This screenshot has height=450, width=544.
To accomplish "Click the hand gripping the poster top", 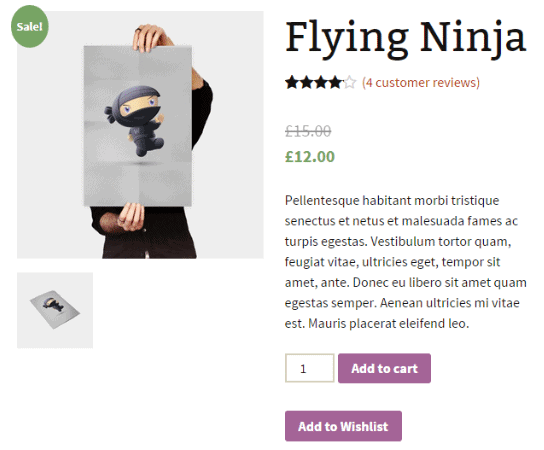I will (x=150, y=37).
